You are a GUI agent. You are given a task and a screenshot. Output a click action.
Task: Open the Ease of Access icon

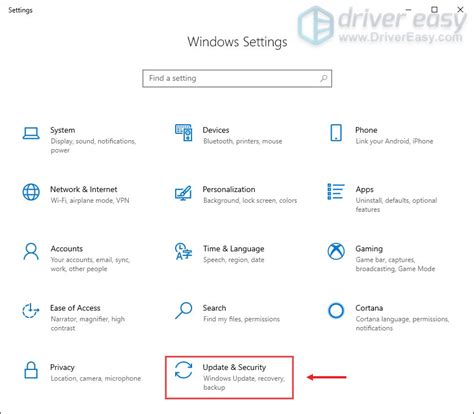pyautogui.click(x=31, y=310)
